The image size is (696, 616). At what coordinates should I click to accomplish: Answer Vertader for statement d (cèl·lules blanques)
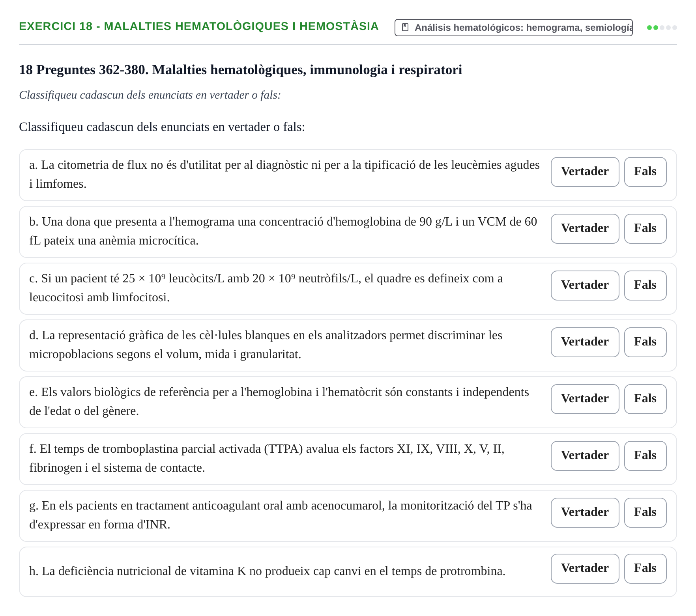pyautogui.click(x=585, y=342)
